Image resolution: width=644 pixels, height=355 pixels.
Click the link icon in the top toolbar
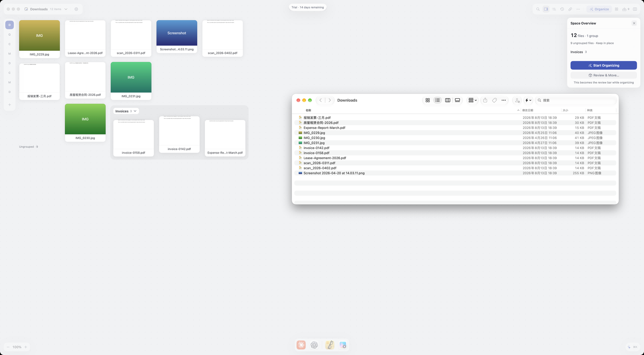pyautogui.click(x=570, y=9)
